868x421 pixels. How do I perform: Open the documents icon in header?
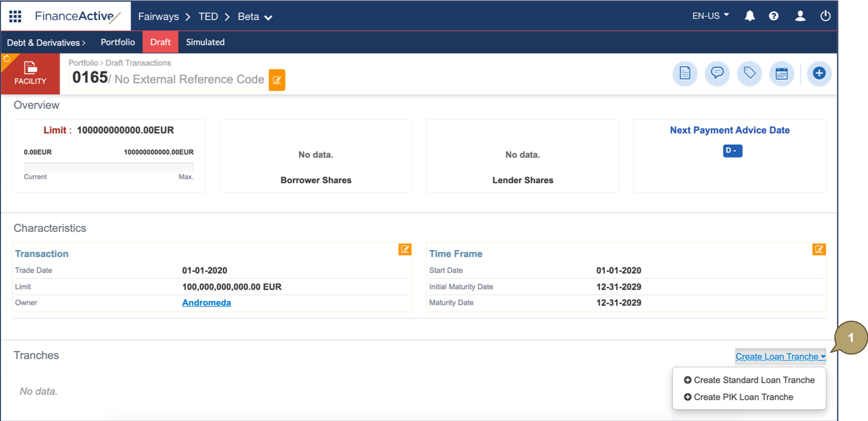point(685,74)
